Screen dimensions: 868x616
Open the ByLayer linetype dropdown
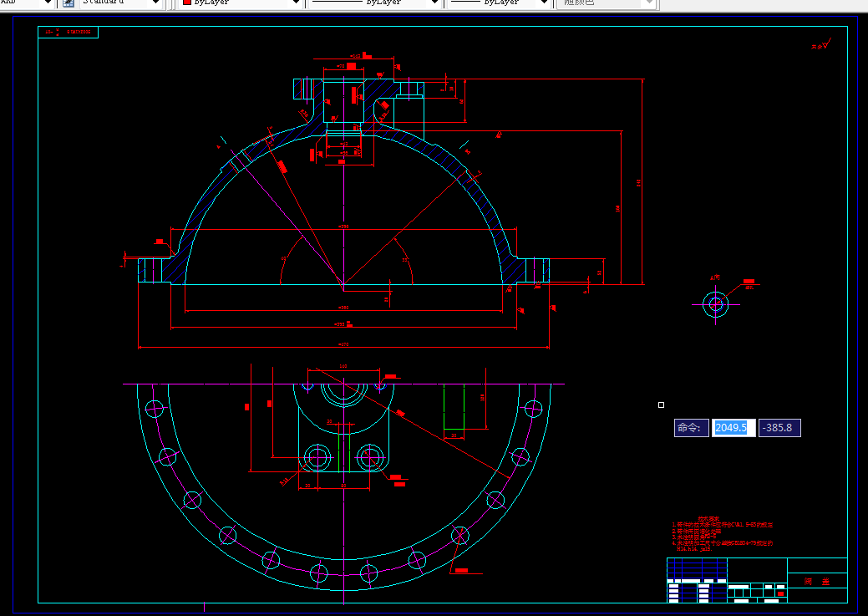374,3
